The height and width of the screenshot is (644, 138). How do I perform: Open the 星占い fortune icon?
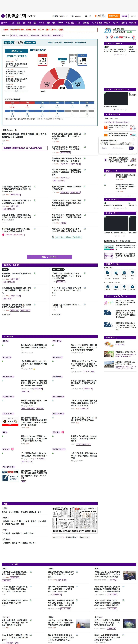coord(108,288)
